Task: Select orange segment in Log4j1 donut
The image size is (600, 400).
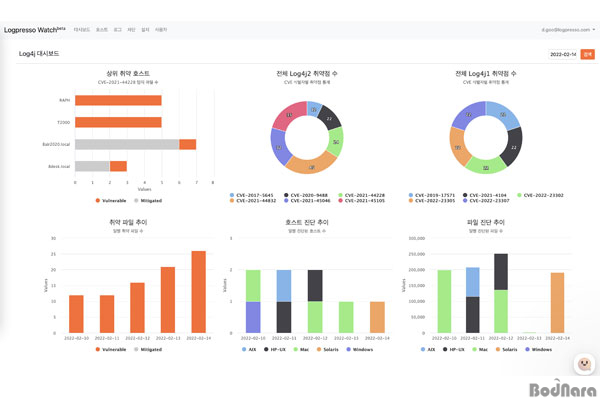Action: [458, 147]
